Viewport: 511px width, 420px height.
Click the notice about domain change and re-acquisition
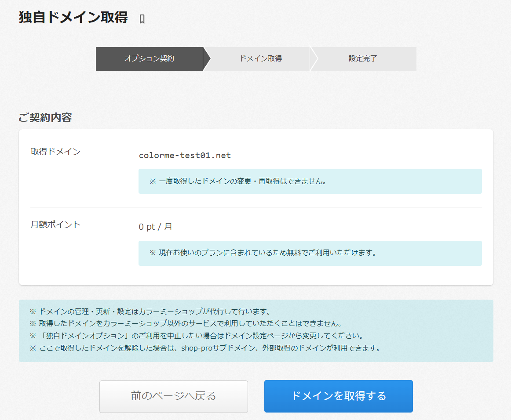pos(237,181)
